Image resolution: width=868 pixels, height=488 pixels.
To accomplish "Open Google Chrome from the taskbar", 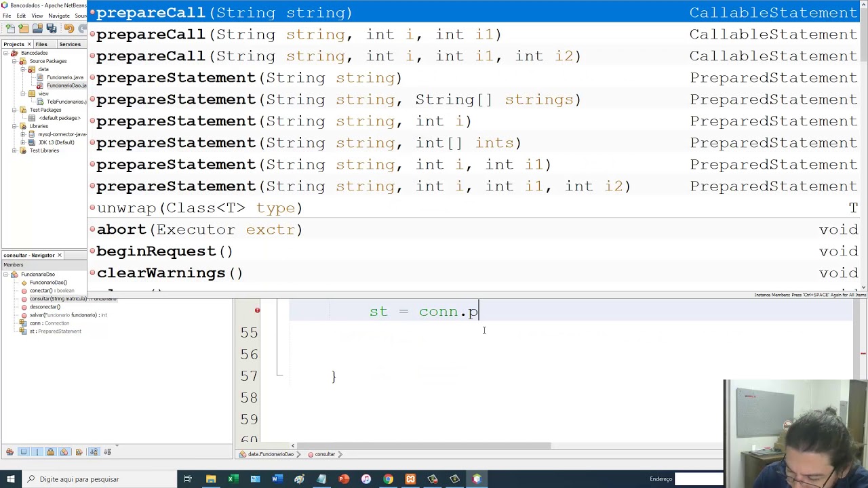I will (x=388, y=479).
